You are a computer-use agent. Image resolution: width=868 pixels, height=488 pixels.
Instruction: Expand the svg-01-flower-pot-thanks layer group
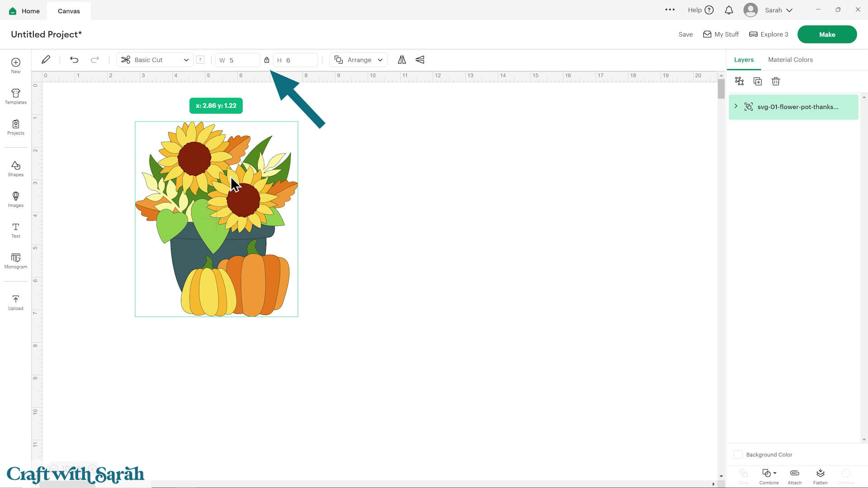point(736,106)
